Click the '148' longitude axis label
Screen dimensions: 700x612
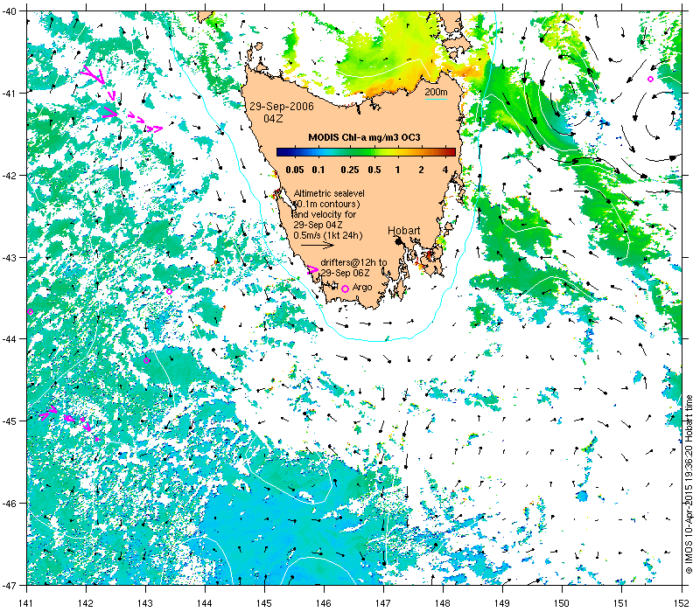coord(443,603)
